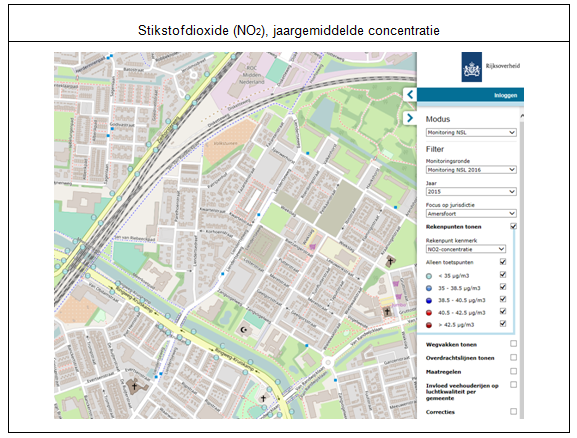The height and width of the screenshot is (438, 577).
Task: Uncheck the < 35 µg/m3 checkbox
Action: point(503,275)
